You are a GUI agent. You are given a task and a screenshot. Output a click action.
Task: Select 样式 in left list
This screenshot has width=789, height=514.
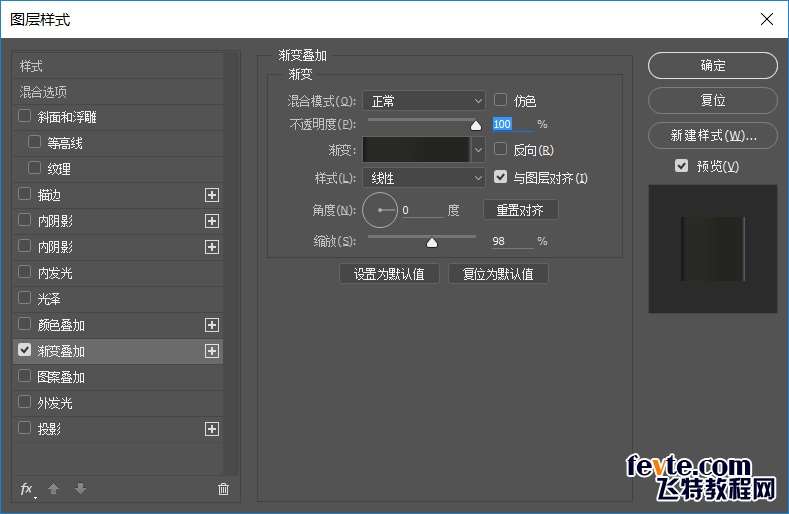coord(118,66)
